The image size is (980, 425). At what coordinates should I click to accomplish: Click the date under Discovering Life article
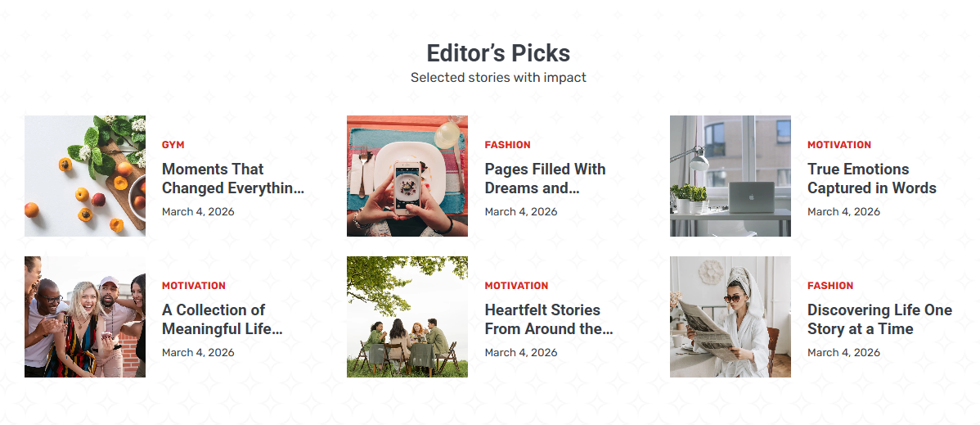843,352
